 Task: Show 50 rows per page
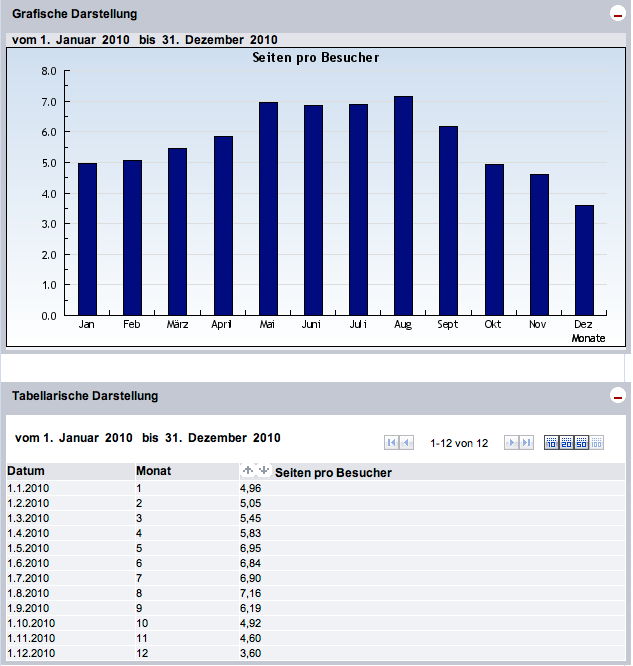click(x=581, y=443)
